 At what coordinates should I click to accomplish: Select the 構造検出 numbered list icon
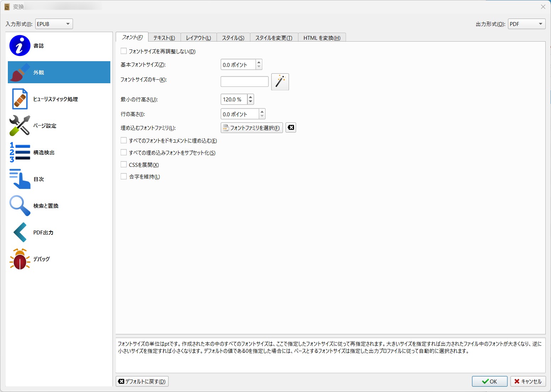click(20, 152)
